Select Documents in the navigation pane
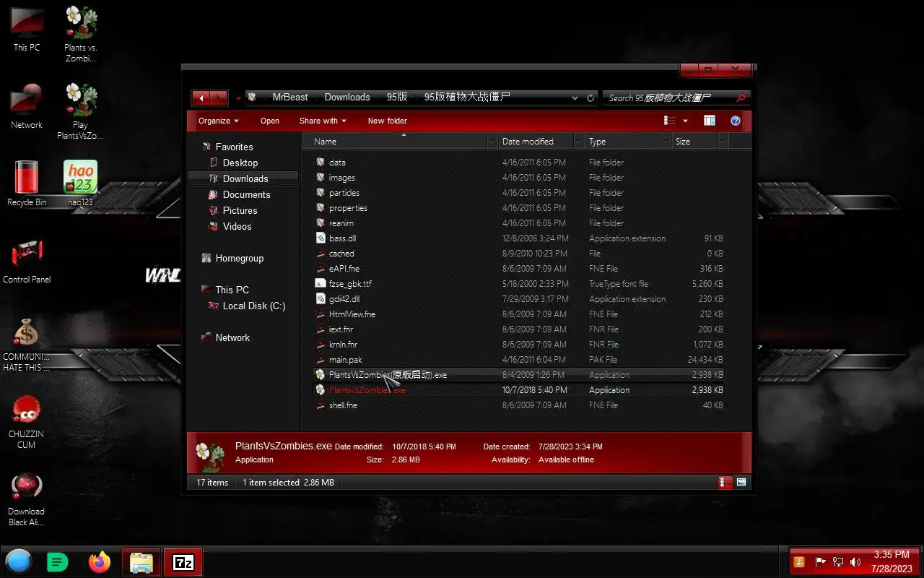 (246, 194)
